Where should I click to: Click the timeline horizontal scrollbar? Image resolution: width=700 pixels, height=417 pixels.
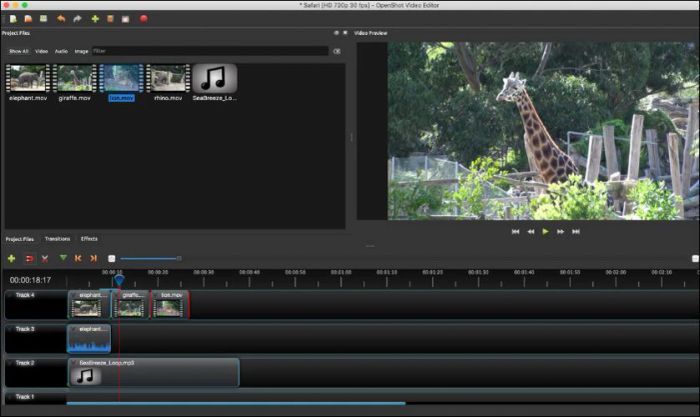point(236,403)
